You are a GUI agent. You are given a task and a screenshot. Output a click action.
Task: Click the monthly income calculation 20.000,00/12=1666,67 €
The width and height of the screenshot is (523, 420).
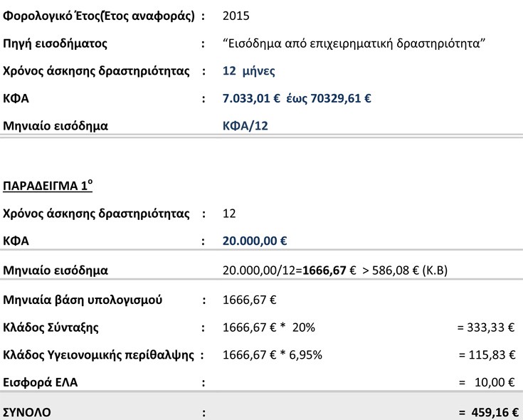pyautogui.click(x=289, y=270)
